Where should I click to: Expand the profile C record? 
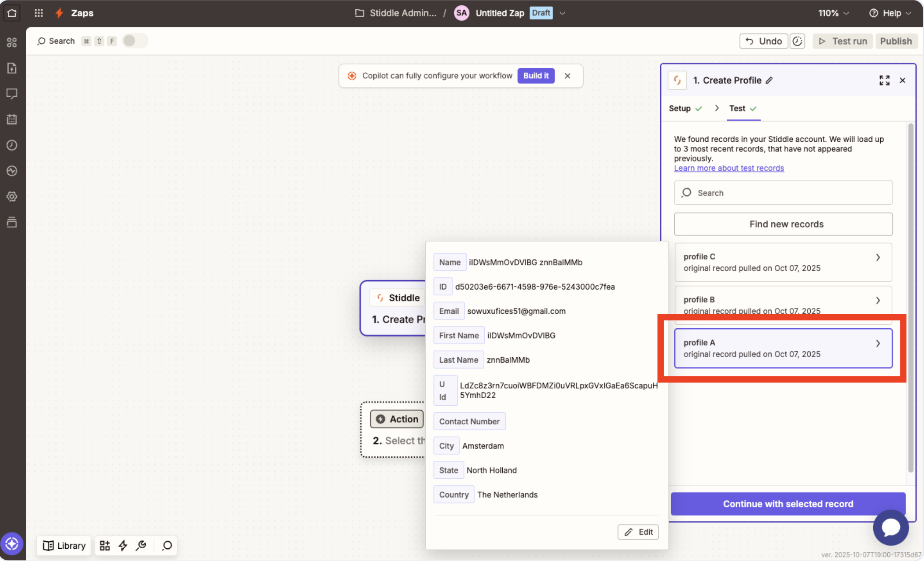coord(878,257)
